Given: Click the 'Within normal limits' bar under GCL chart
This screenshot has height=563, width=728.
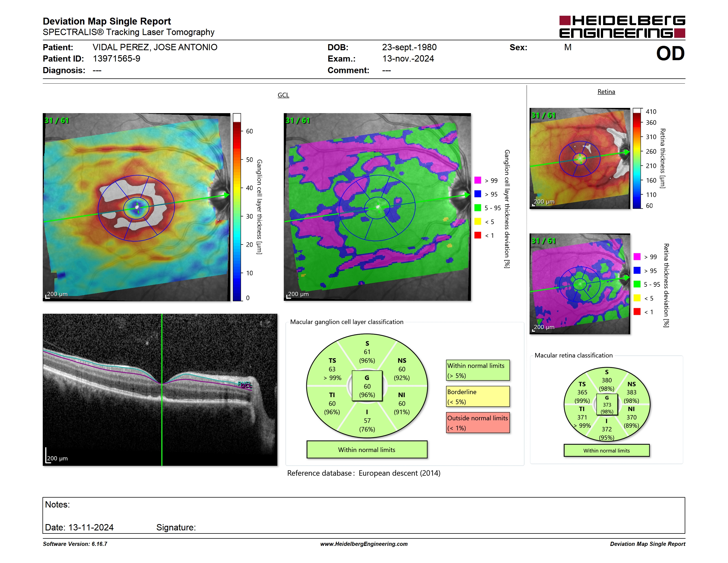Looking at the screenshot, I should pos(367,450).
